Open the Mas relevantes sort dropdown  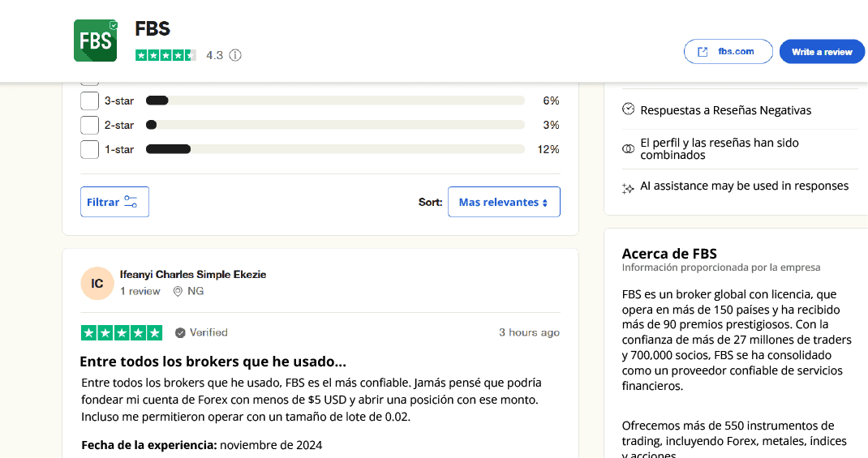click(x=503, y=202)
